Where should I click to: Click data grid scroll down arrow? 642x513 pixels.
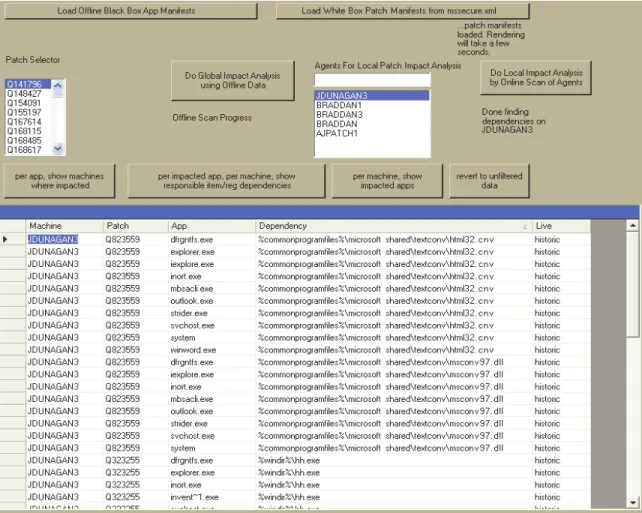tap(633, 502)
